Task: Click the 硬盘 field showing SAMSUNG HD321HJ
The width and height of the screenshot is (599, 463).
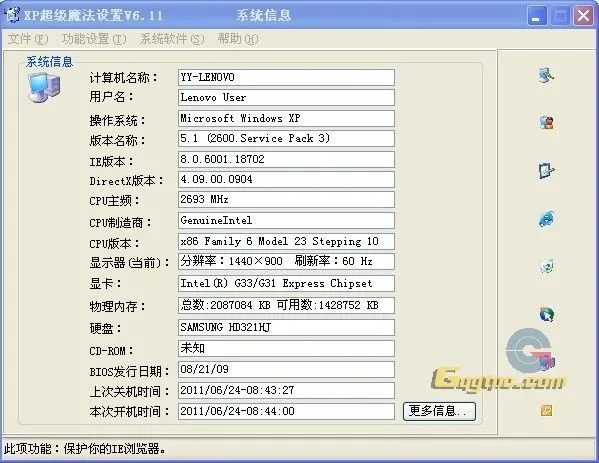Action: point(286,327)
